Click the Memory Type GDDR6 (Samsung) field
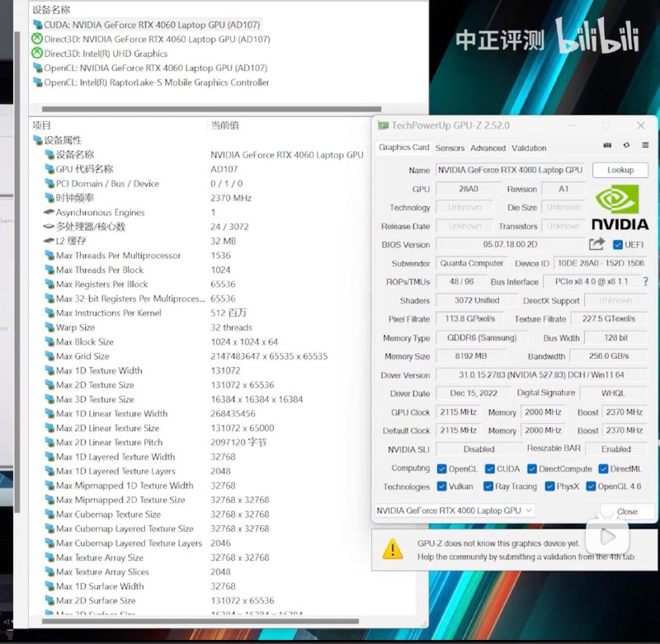660x644 pixels. [x=482, y=338]
